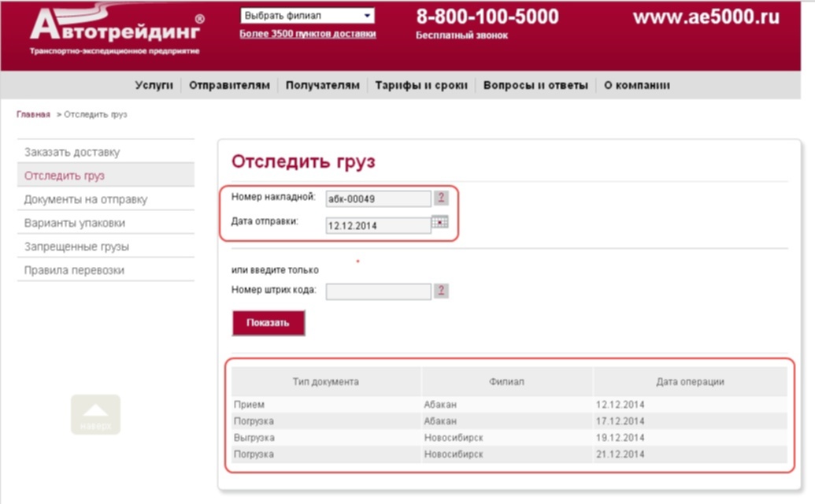Click help icon next to Номер накладной
815x504 pixels.
(x=441, y=198)
